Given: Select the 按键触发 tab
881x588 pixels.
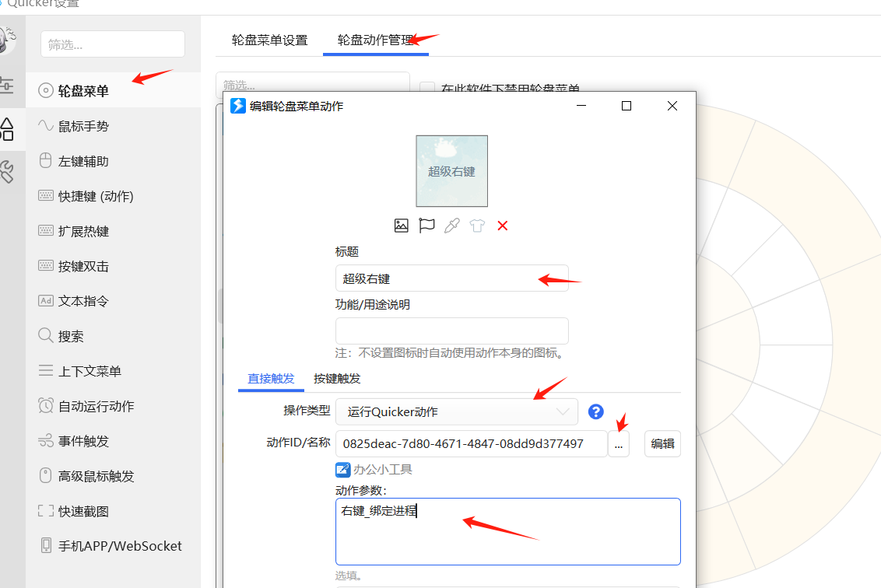Looking at the screenshot, I should pos(337,379).
